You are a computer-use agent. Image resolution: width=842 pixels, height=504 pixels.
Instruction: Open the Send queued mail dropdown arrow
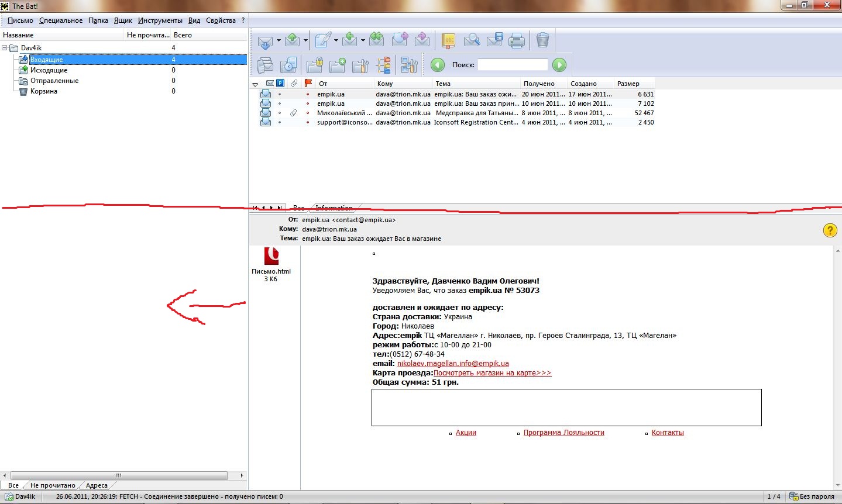pos(305,40)
